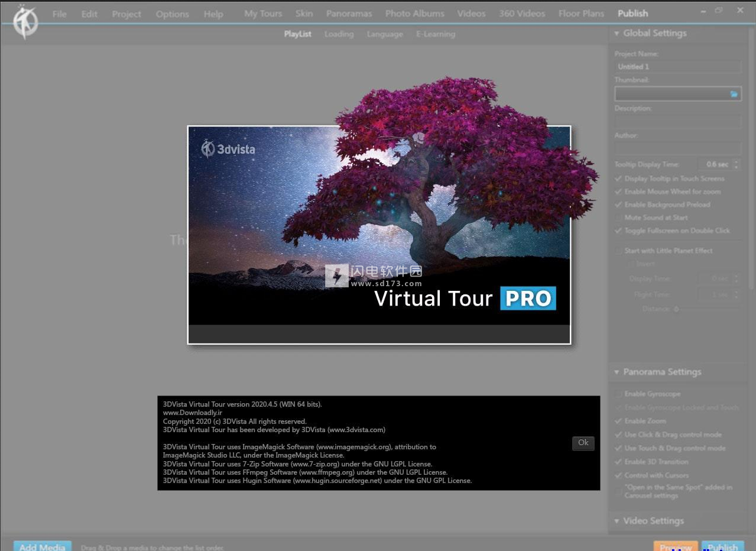The image size is (756, 551).
Task: Open the Thumbnail folder browse icon
Action: pos(734,94)
